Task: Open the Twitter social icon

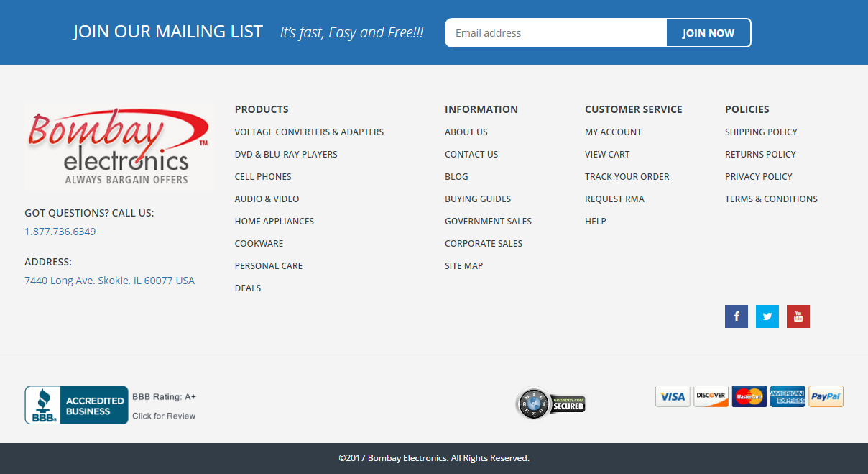Action: pos(767,316)
